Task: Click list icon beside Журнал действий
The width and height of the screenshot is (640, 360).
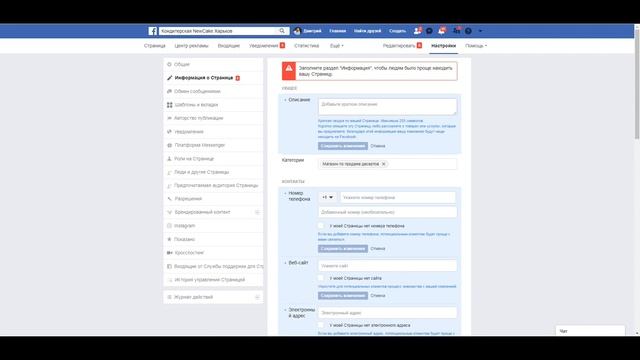Action: coord(169,297)
